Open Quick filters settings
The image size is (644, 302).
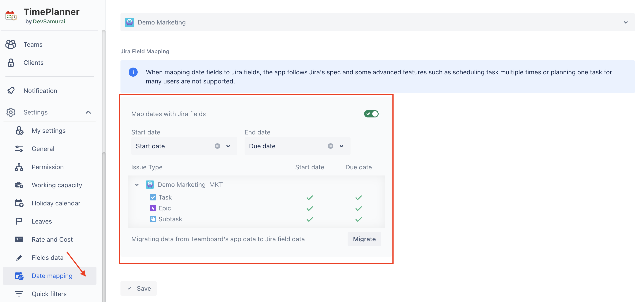coord(50,294)
